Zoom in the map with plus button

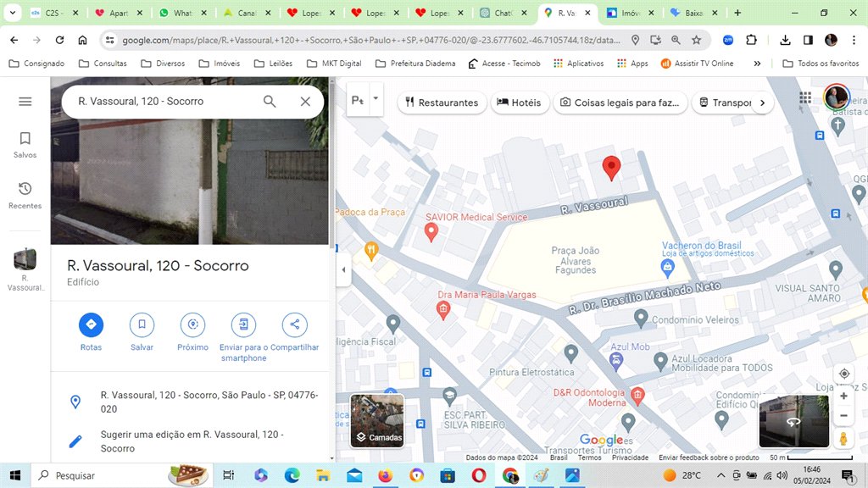tap(843, 396)
